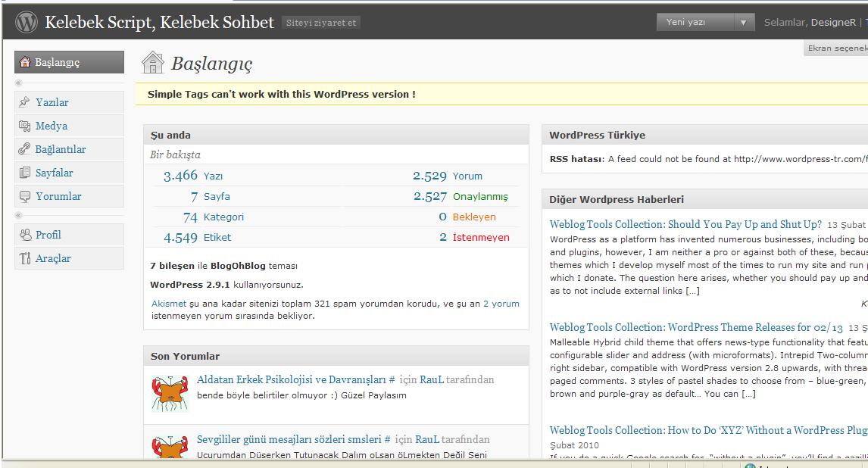Open the Yazılar menu
868x468 pixels.
69,102
